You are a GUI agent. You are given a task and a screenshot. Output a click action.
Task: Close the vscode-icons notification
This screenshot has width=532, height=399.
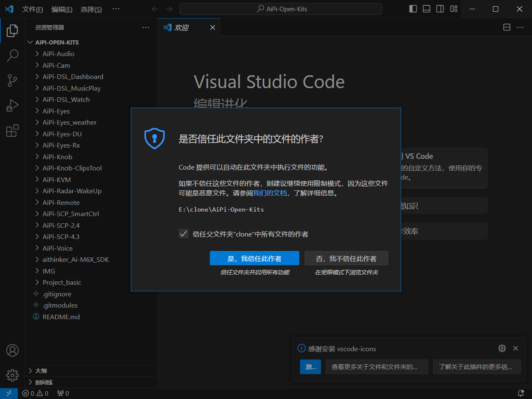pos(516,348)
